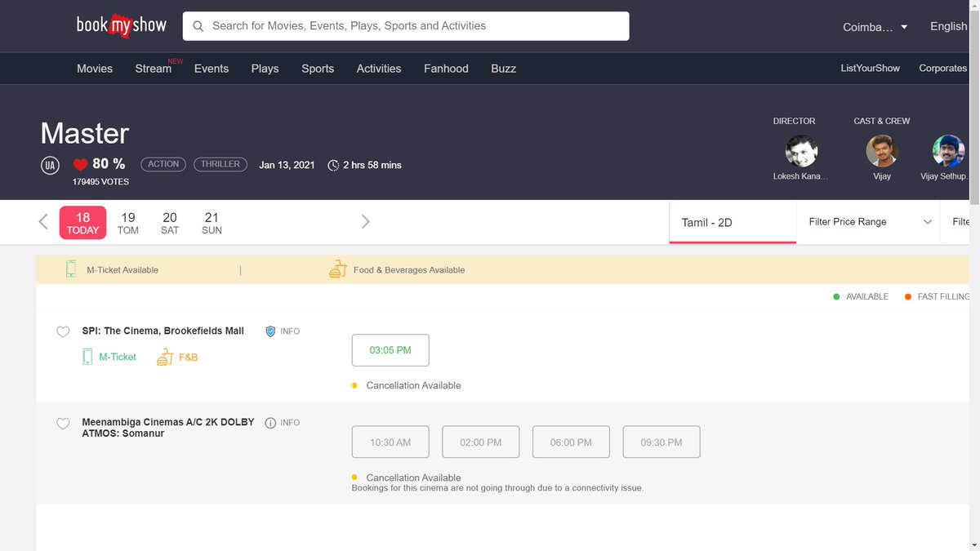Open the Tamil - 2D language format selector
Image resolution: width=980 pixels, height=551 pixels.
pyautogui.click(x=733, y=222)
